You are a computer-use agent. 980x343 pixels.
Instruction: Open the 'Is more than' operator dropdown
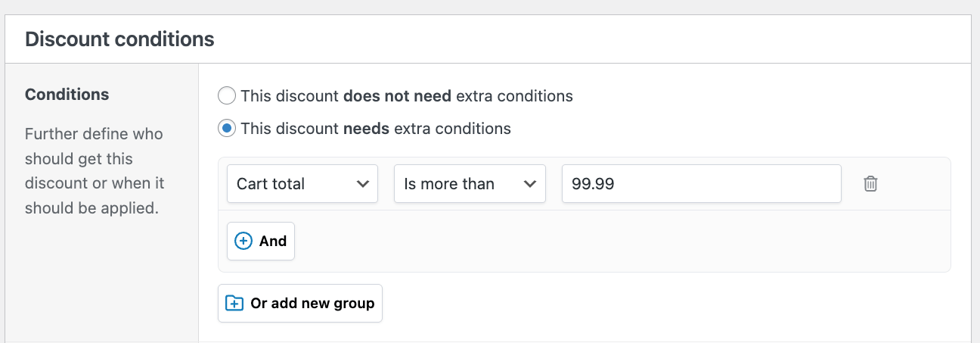(x=469, y=184)
